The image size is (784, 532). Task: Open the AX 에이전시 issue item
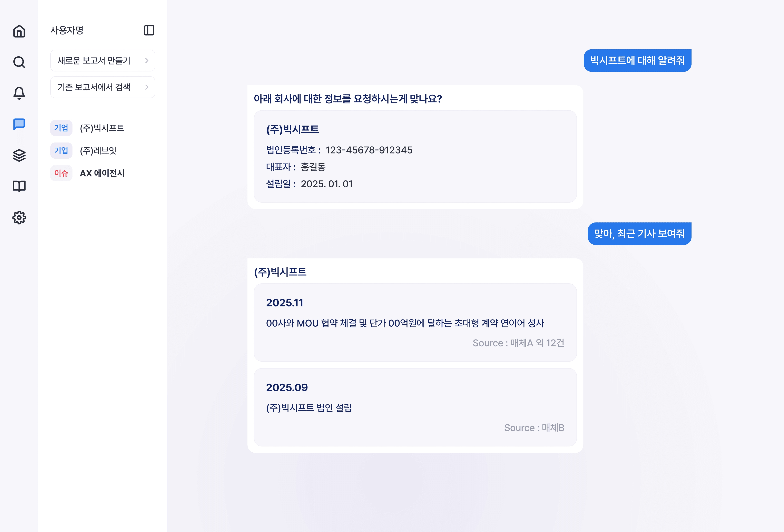pos(102,173)
